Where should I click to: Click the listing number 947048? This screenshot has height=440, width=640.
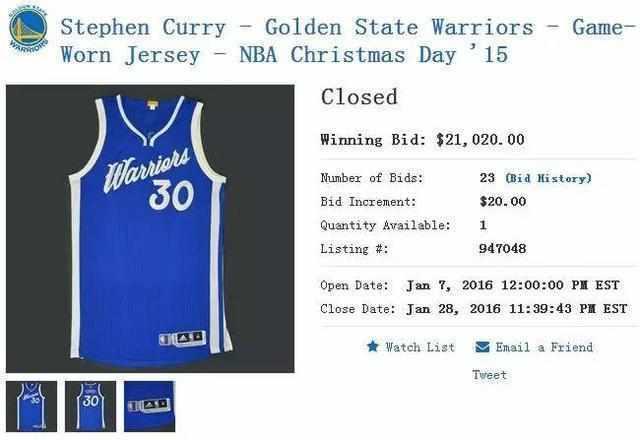point(502,249)
